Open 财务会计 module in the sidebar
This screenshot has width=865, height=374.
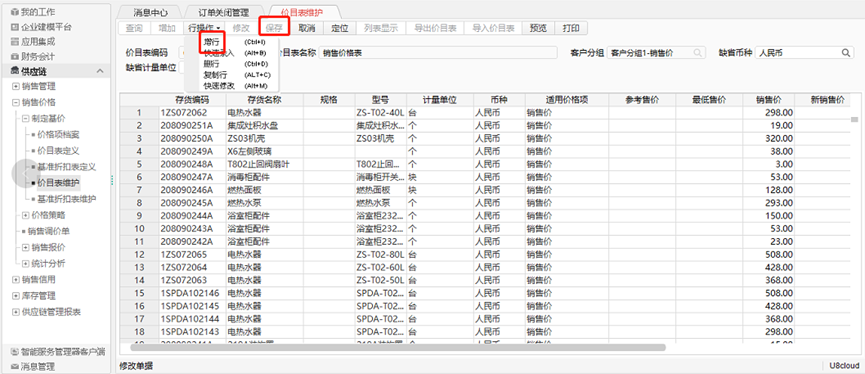[33, 56]
